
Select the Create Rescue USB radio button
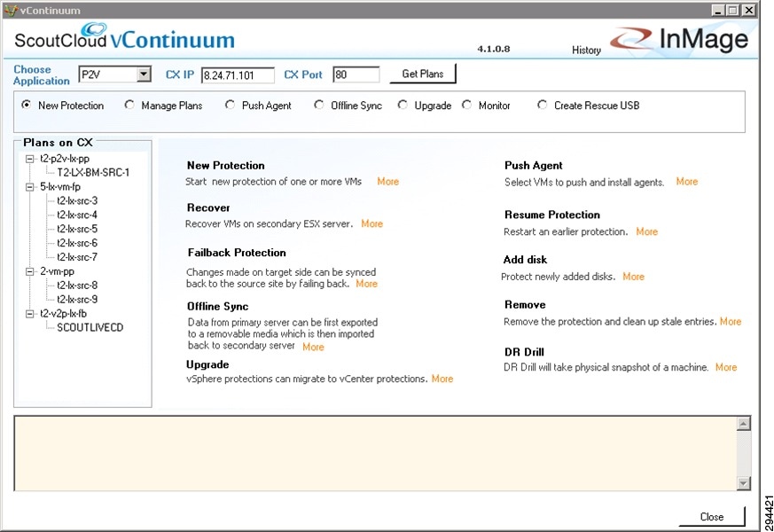[x=543, y=105]
